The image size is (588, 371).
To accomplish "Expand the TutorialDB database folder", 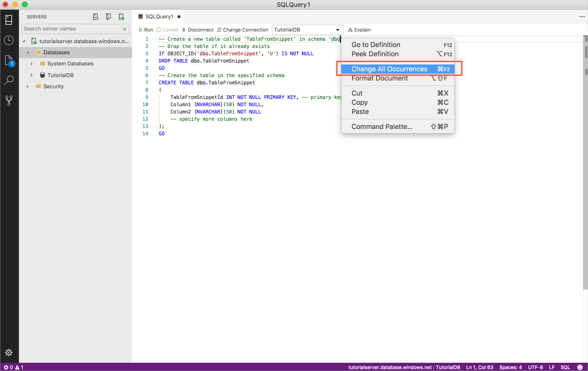I will click(x=32, y=74).
